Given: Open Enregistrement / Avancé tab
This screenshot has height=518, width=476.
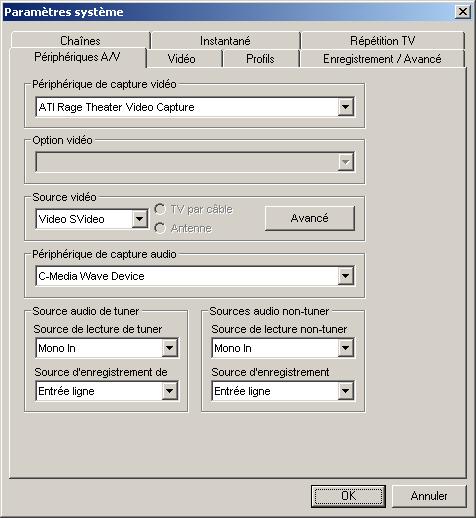Looking at the screenshot, I should 382,59.
